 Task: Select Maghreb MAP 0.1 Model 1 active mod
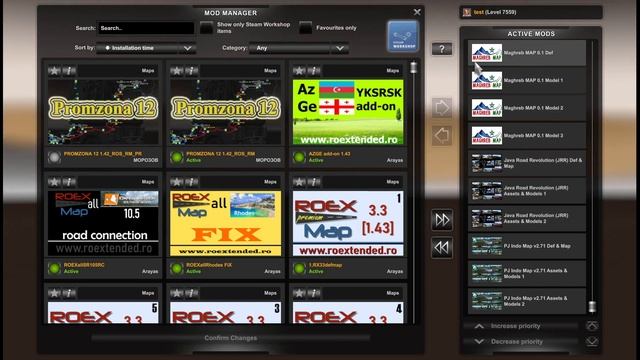coord(527,80)
